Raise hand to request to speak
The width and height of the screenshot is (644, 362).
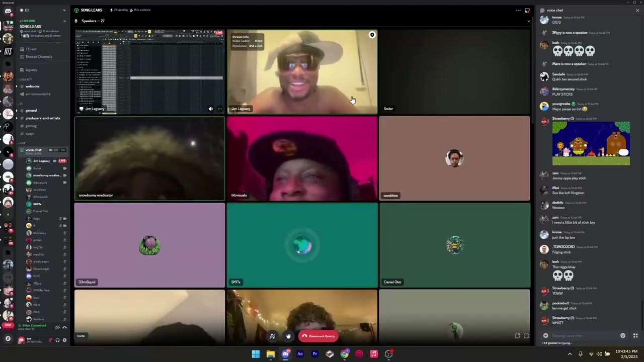click(x=288, y=336)
